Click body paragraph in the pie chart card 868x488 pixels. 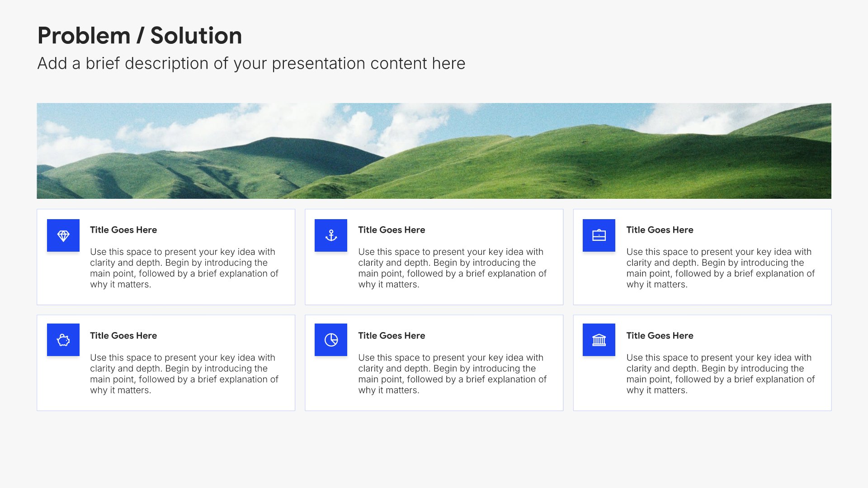tap(452, 374)
